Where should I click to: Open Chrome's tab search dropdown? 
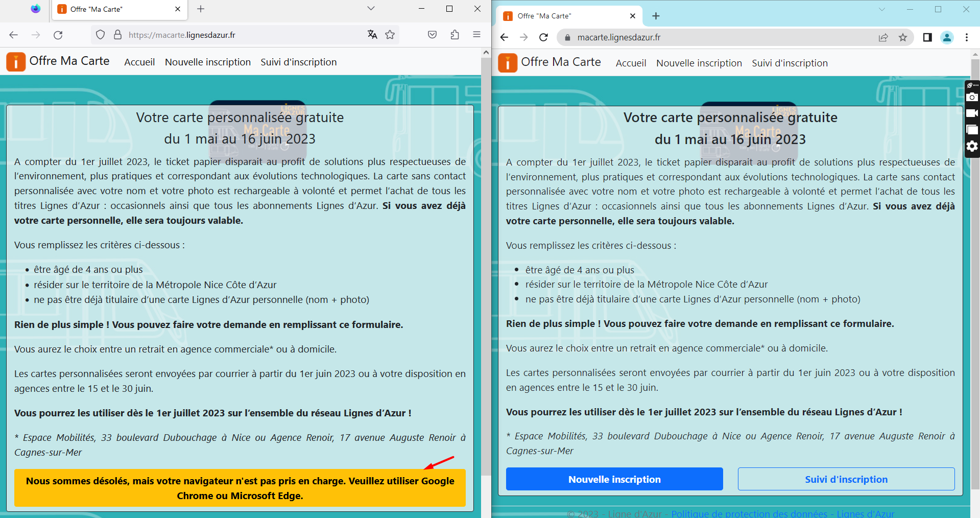coord(882,9)
